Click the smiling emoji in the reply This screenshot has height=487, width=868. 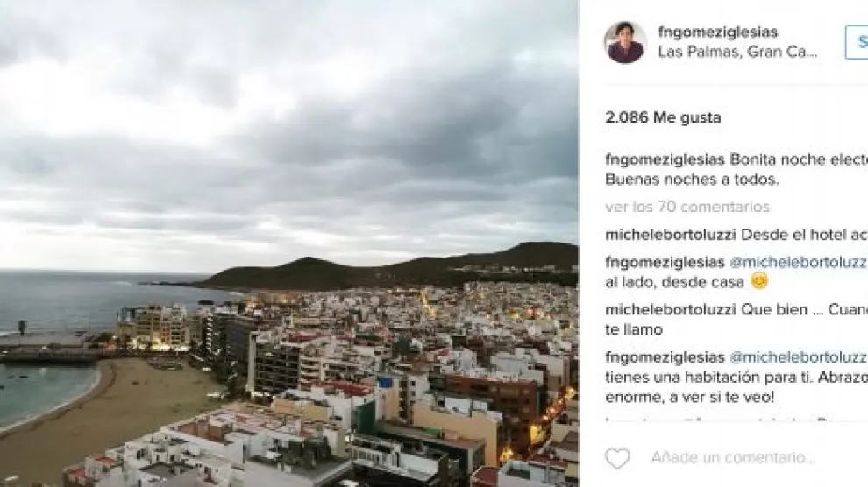click(759, 281)
